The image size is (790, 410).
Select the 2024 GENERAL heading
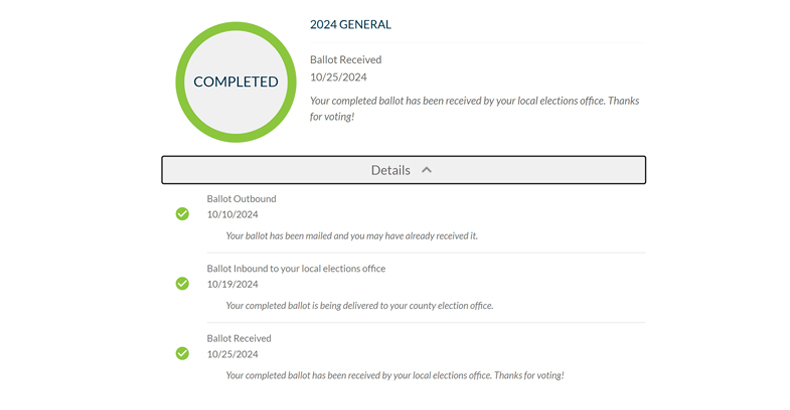click(x=351, y=25)
